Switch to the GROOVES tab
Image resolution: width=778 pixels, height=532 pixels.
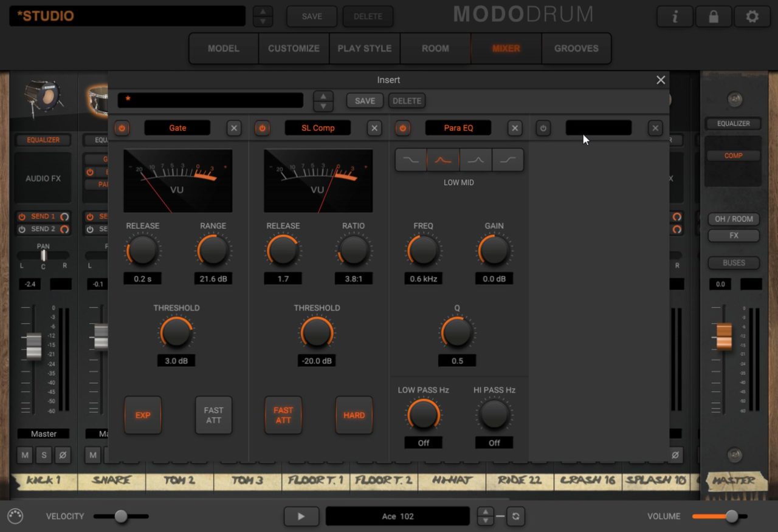[x=576, y=49]
